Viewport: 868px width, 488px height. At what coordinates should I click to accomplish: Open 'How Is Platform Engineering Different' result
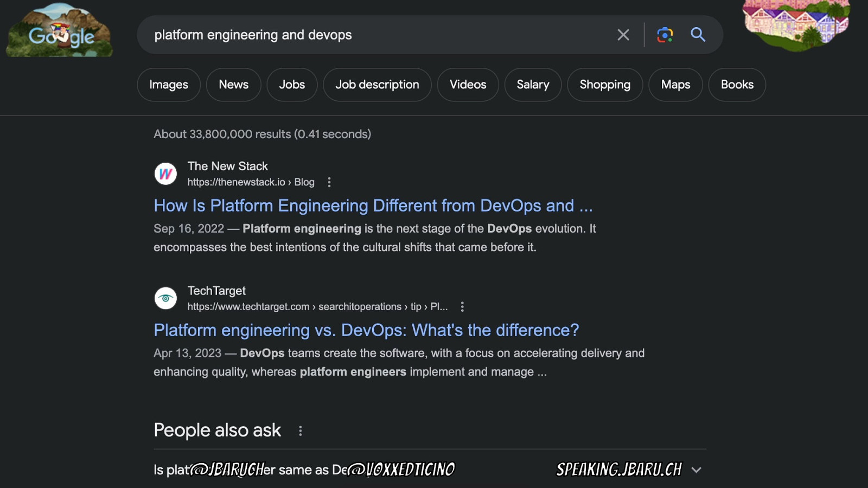point(373,206)
